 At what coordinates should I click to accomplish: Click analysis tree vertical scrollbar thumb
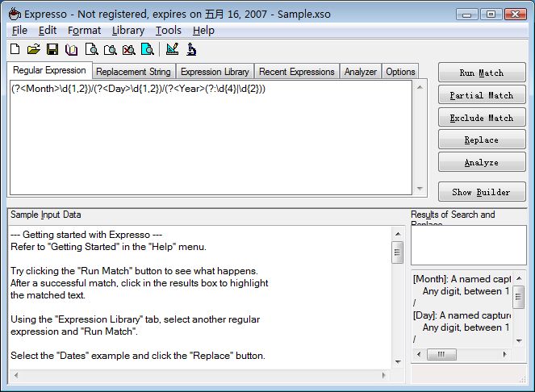tap(519, 297)
